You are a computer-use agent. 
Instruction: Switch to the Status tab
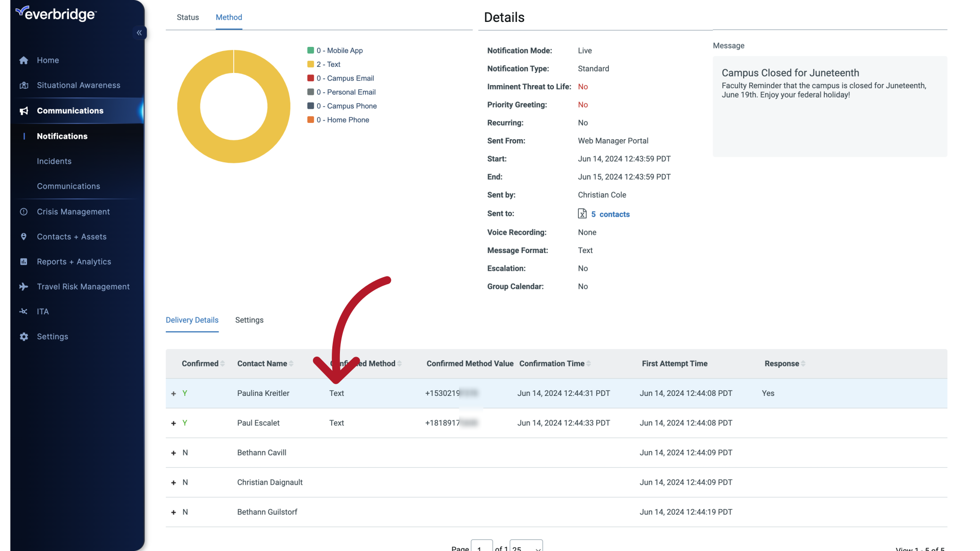click(x=188, y=17)
